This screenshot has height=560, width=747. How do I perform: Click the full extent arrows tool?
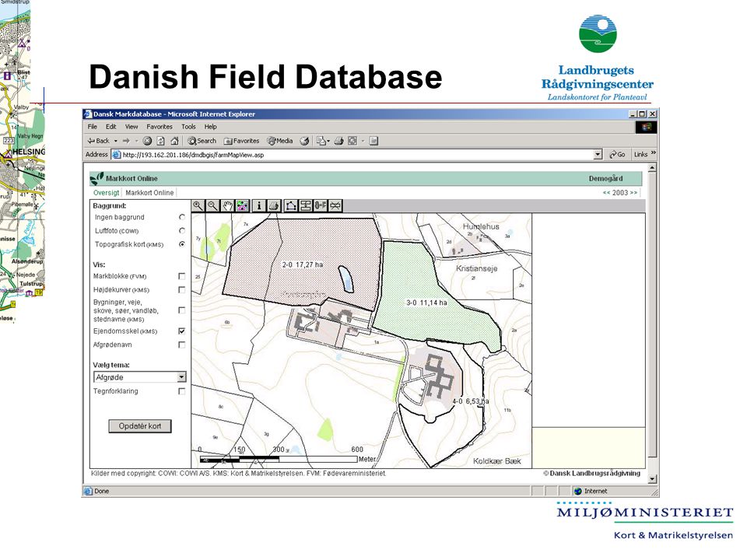tap(243, 205)
